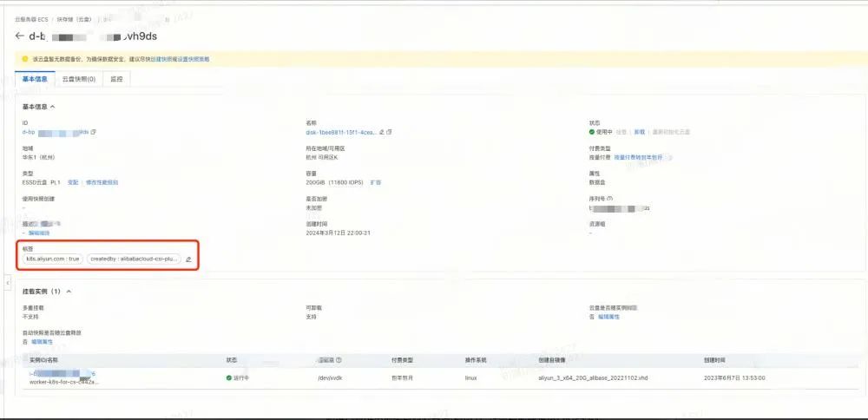Copy the disk name using the copy icon
Viewport: 868px width, 420px height.
coord(390,132)
